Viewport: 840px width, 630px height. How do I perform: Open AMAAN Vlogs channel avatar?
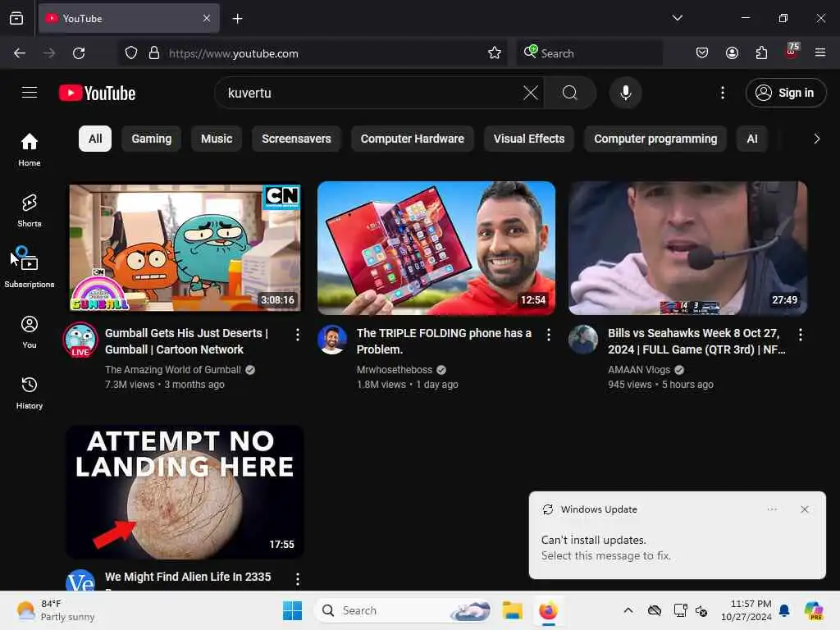pyautogui.click(x=583, y=340)
